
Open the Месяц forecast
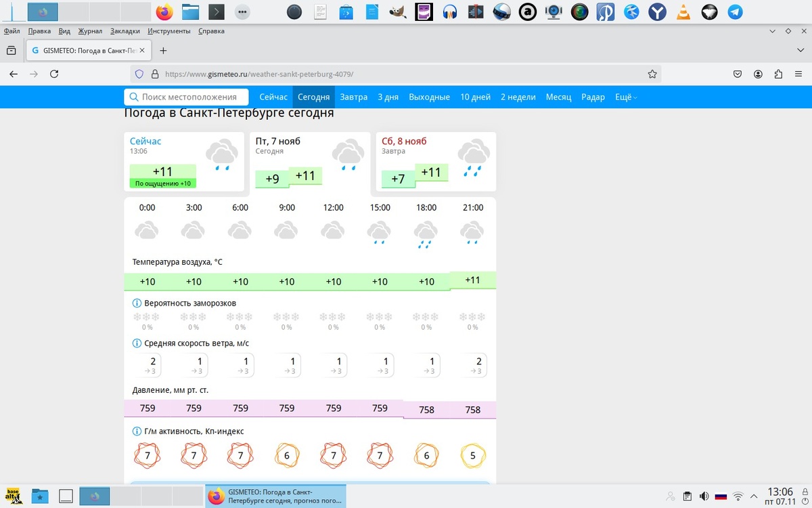559,97
